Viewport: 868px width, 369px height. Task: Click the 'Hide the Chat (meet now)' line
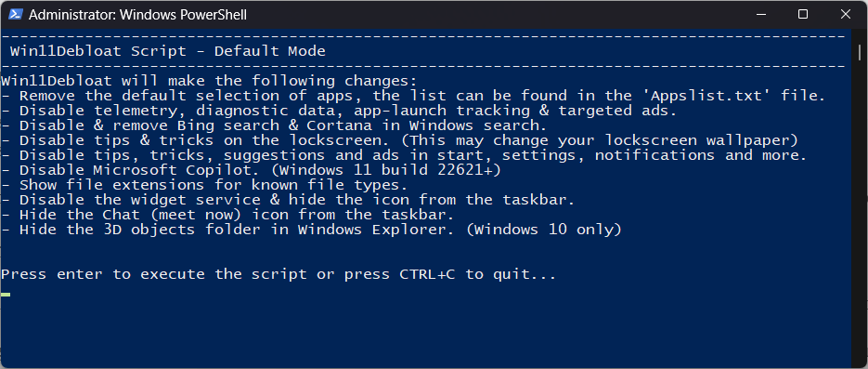click(228, 215)
